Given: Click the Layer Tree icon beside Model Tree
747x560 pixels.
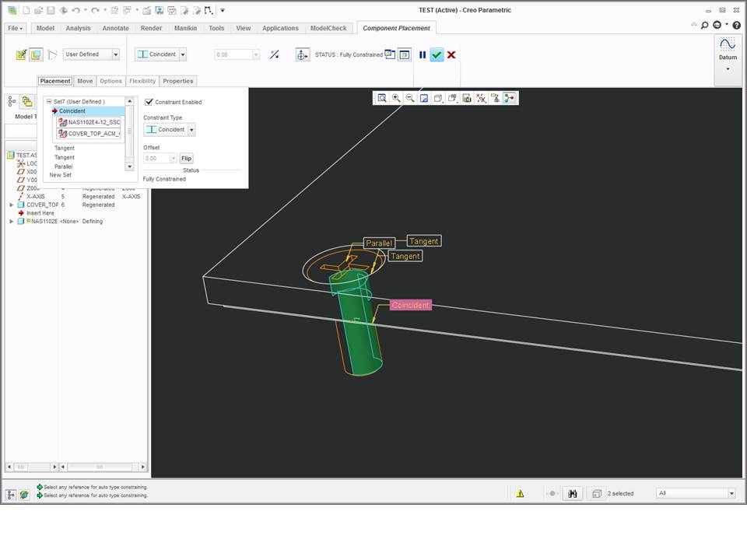Looking at the screenshot, I should tap(27, 101).
